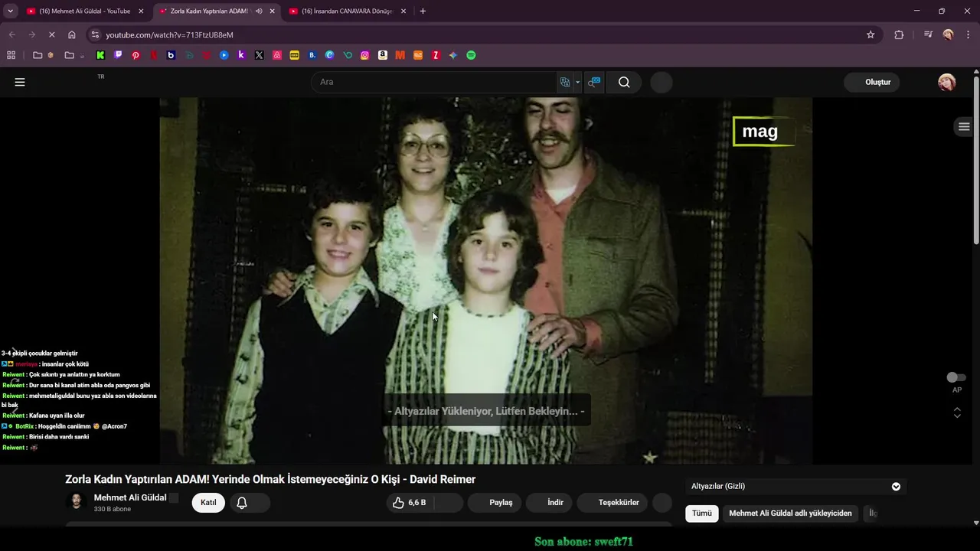The width and height of the screenshot is (980, 551).
Task: Open the first bookmarks folder
Action: click(x=42, y=55)
